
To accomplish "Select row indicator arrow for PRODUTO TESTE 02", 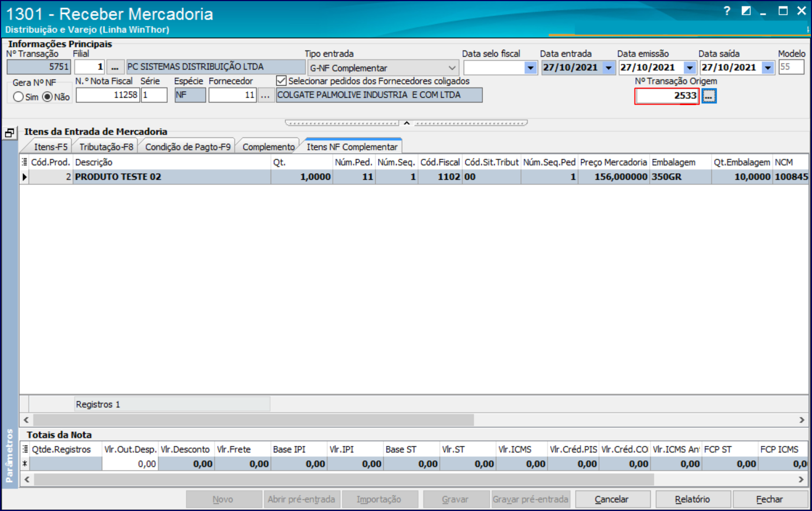I will pyautogui.click(x=24, y=177).
